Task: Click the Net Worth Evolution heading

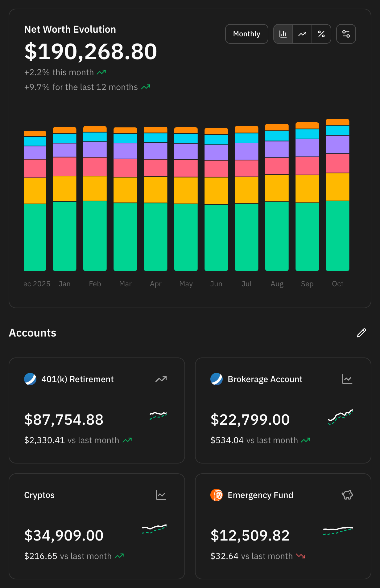Action: tap(70, 29)
